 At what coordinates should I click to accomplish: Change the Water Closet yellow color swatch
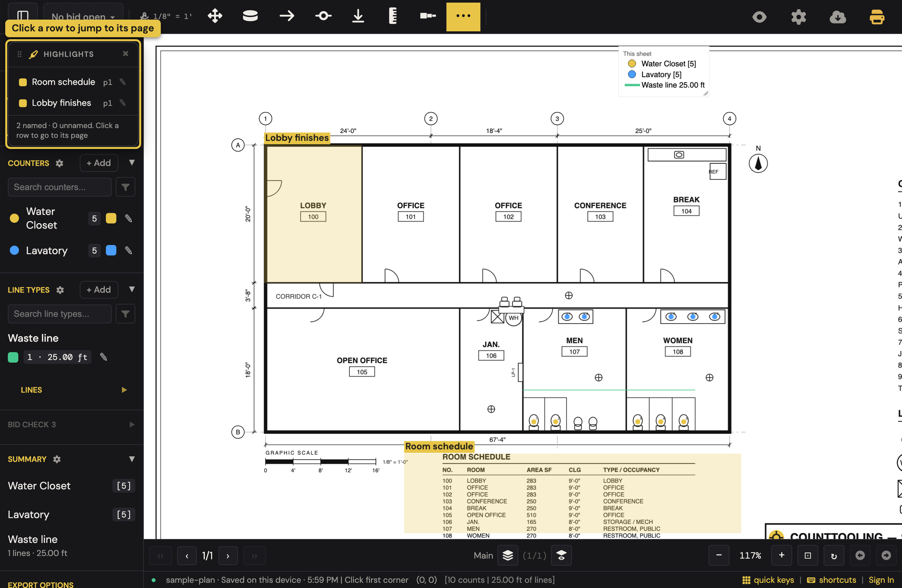coord(111,218)
